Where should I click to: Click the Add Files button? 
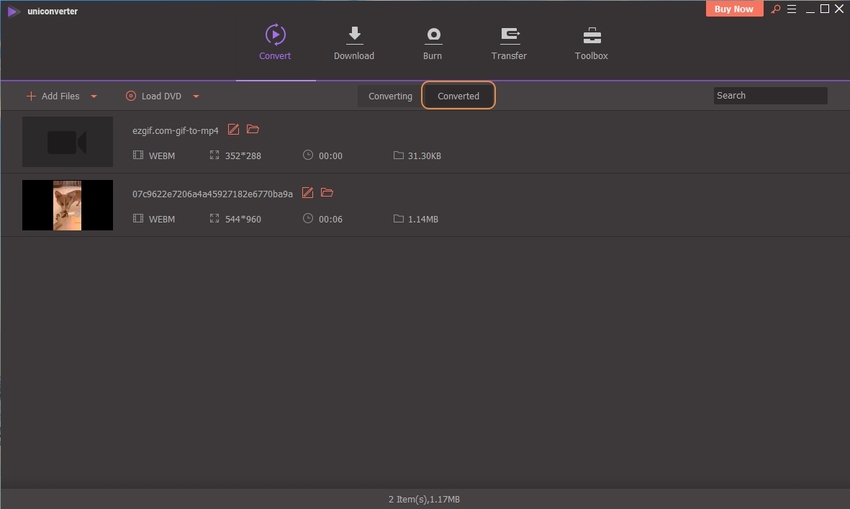click(x=53, y=96)
